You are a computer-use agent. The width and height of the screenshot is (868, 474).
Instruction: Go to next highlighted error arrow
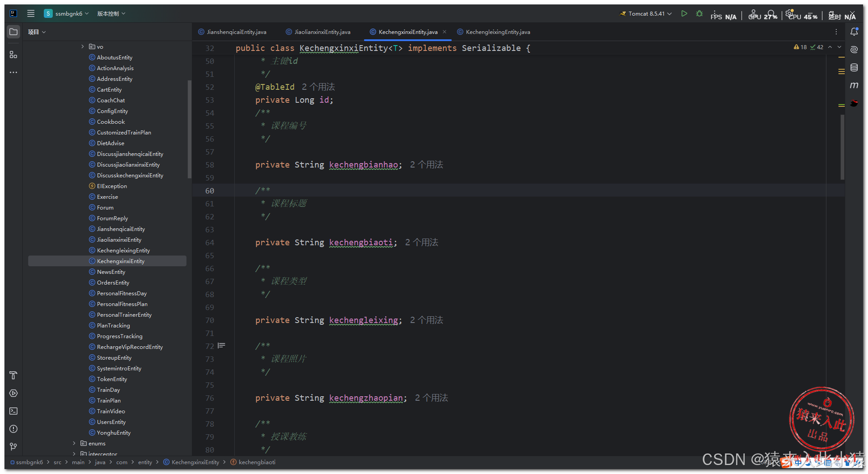(x=839, y=47)
